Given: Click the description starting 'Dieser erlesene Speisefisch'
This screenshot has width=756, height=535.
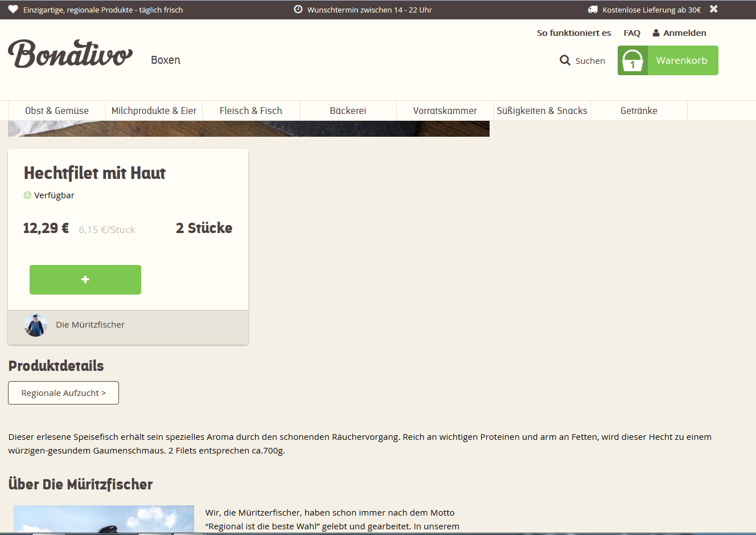Looking at the screenshot, I should point(360,444).
